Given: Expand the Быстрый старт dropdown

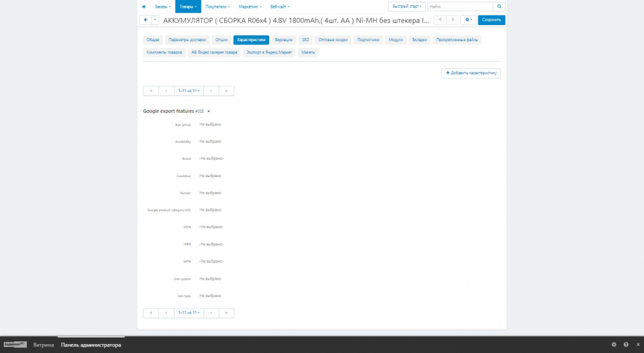Looking at the screenshot, I should coord(406,6).
